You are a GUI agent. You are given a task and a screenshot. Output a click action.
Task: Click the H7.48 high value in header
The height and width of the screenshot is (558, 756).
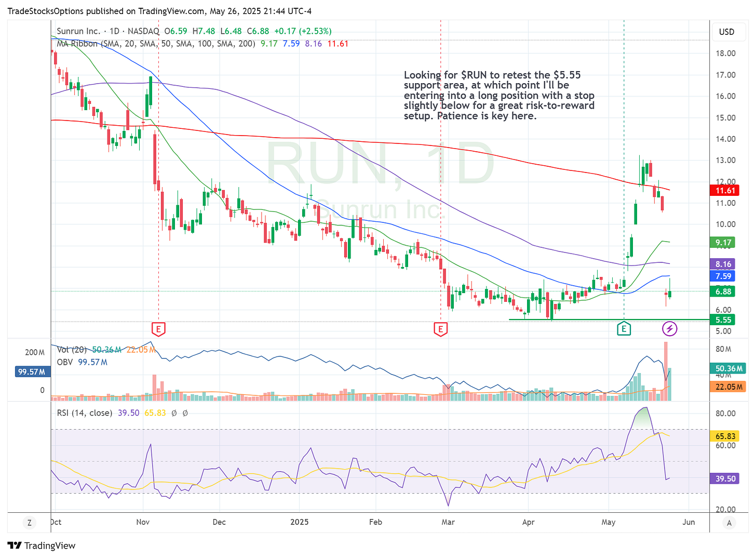tap(204, 31)
